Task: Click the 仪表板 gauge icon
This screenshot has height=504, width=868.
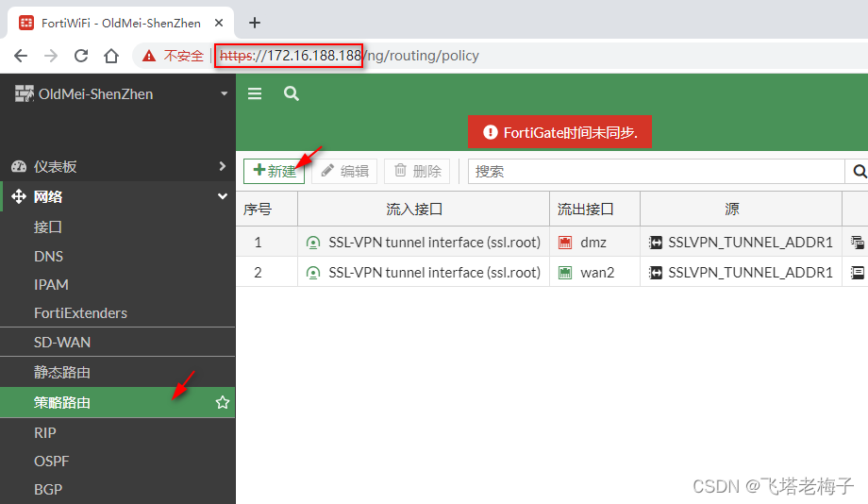Action: 19,166
